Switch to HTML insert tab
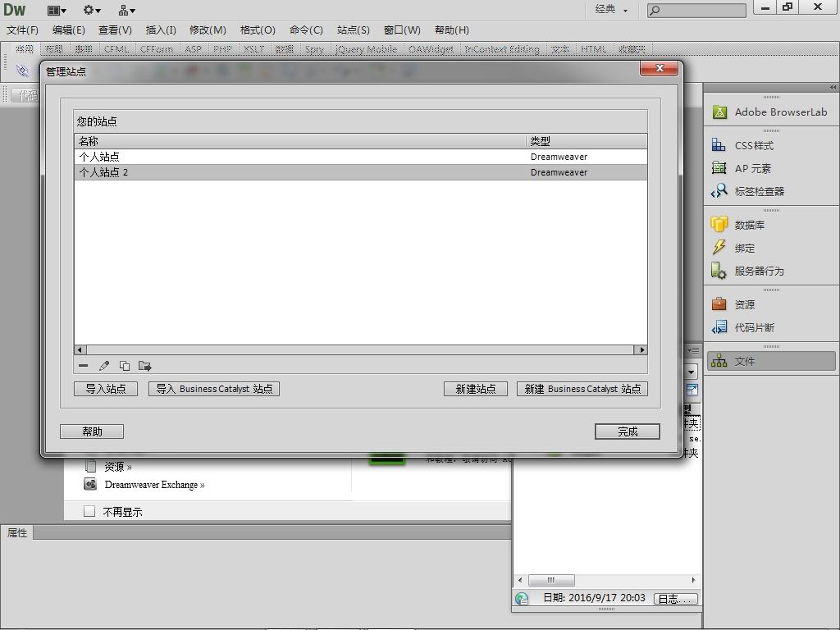 tap(594, 49)
